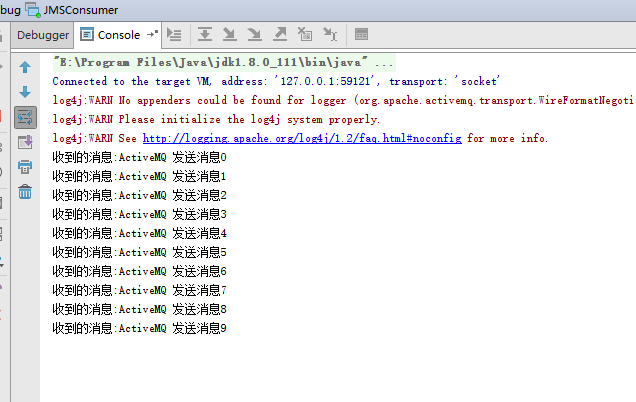Click the scroll to end icon
Image resolution: width=636 pixels, height=402 pixels.
coord(25,142)
